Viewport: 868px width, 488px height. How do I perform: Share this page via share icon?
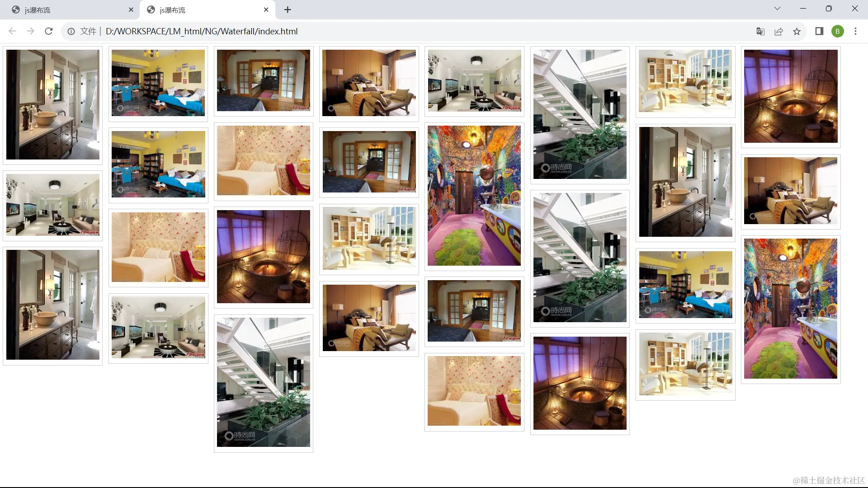coord(778,31)
